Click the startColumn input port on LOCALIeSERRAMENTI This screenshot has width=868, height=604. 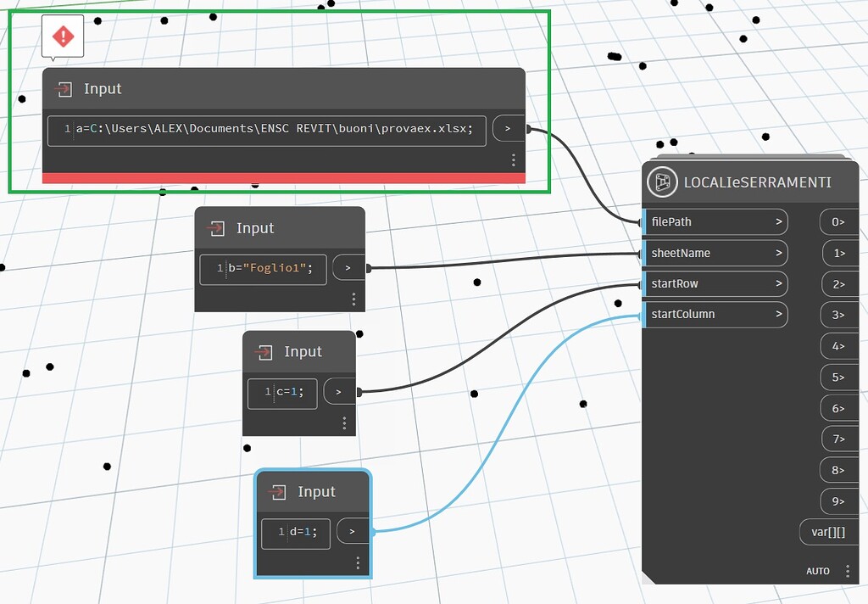pos(715,314)
